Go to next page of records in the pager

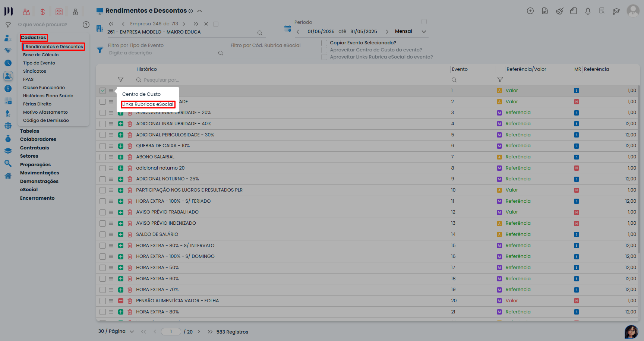[x=199, y=332]
